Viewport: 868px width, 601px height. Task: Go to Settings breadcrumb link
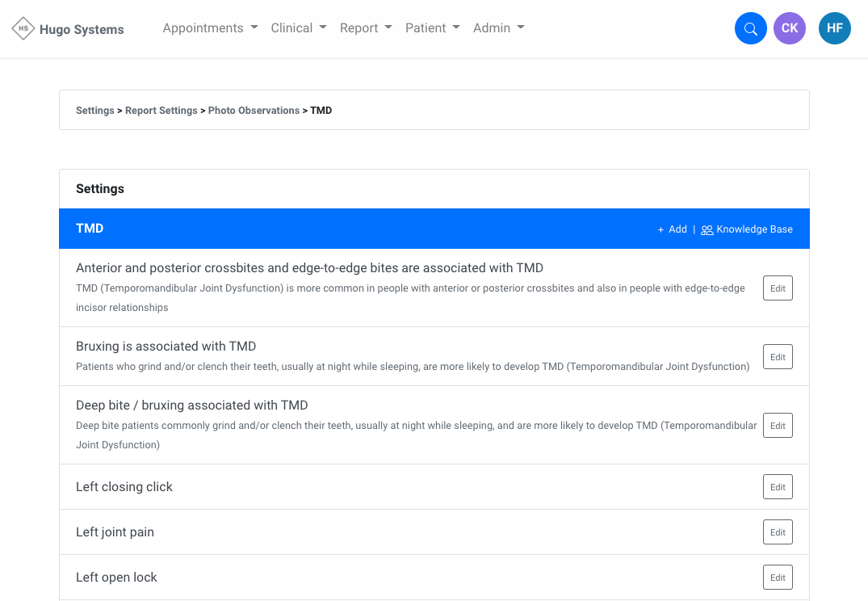click(94, 111)
